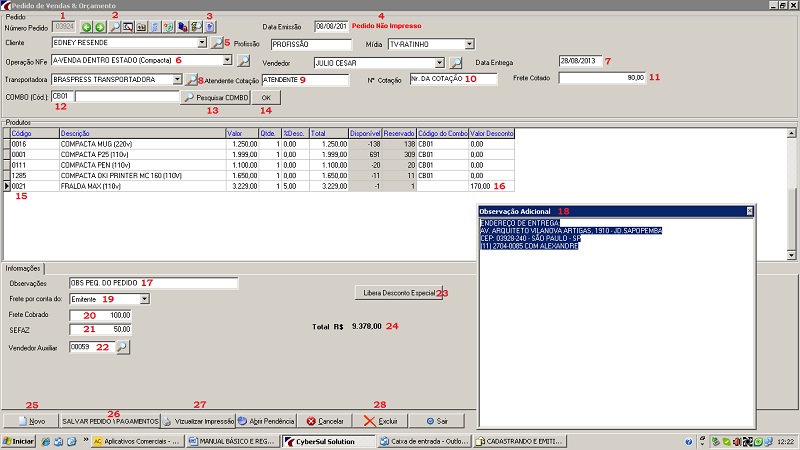Screen dimensions: 800x450
Task: Open search beside Operação NFe field
Action: pyautogui.click(x=243, y=61)
